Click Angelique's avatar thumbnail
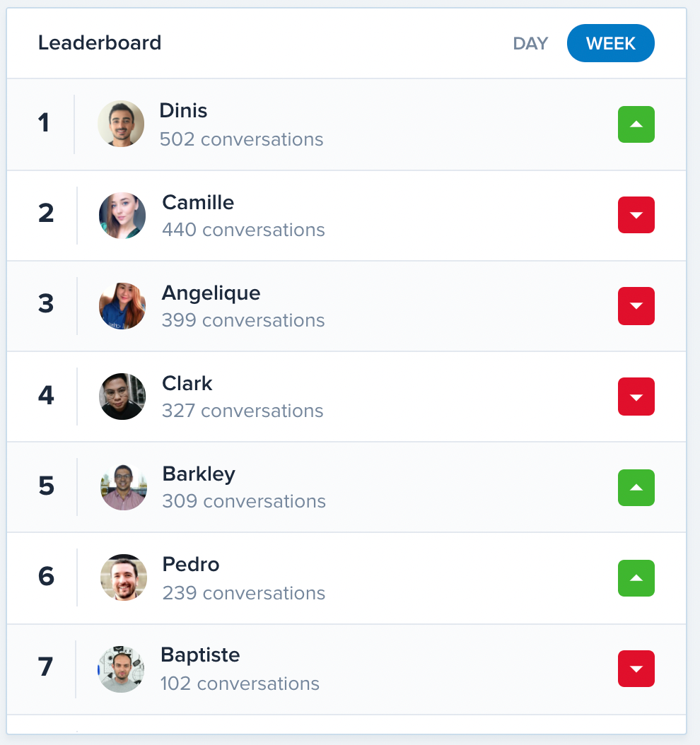This screenshot has height=745, width=700. tap(122, 306)
